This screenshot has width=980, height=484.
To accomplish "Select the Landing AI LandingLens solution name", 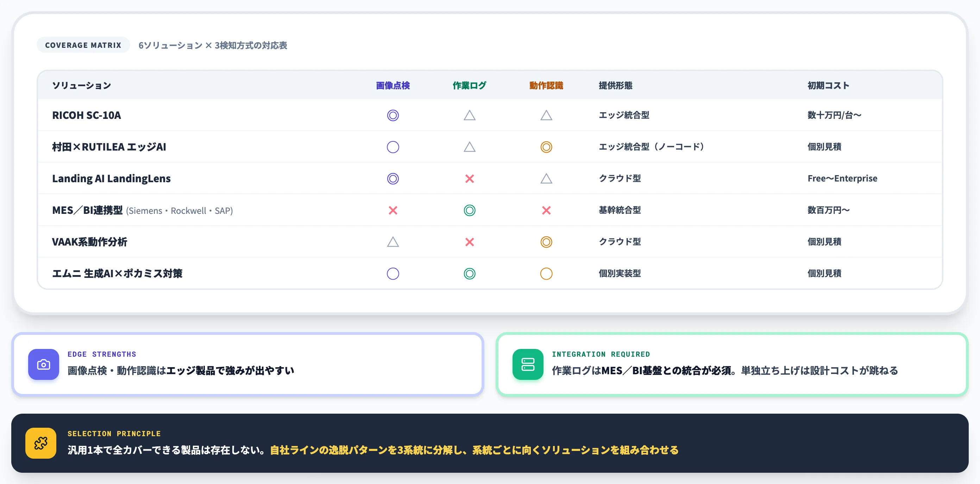I will click(111, 178).
